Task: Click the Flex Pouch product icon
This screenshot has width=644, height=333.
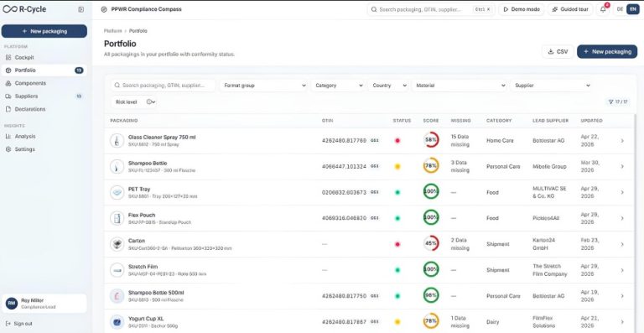Action: click(x=117, y=218)
